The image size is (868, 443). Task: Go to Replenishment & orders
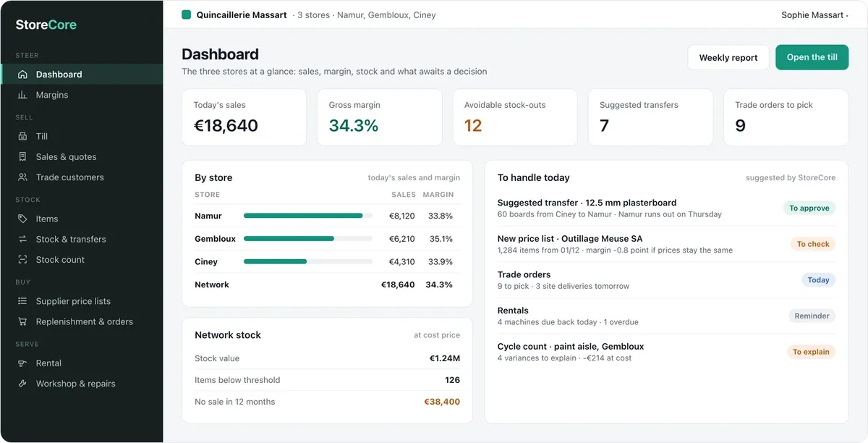coord(81,321)
